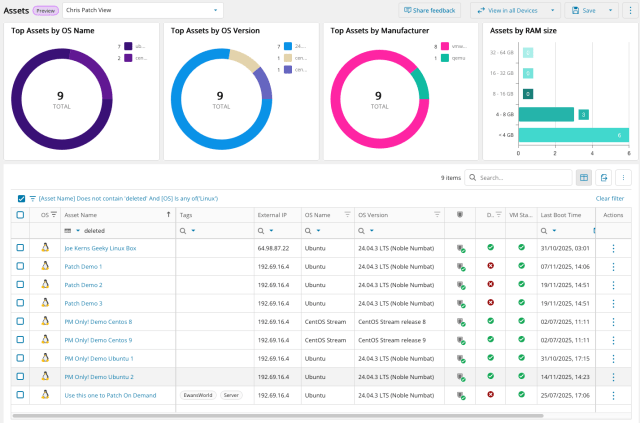Click protection shield icon for Patch Demo 3

coord(461,303)
